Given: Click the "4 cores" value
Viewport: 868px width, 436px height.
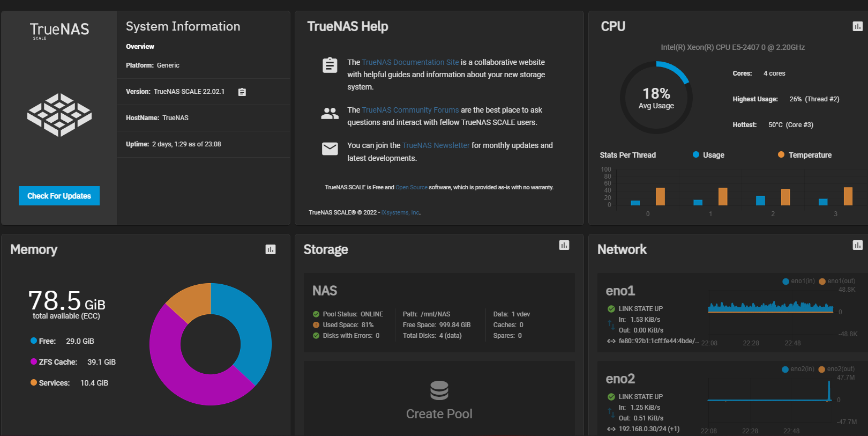Looking at the screenshot, I should click(x=774, y=73).
